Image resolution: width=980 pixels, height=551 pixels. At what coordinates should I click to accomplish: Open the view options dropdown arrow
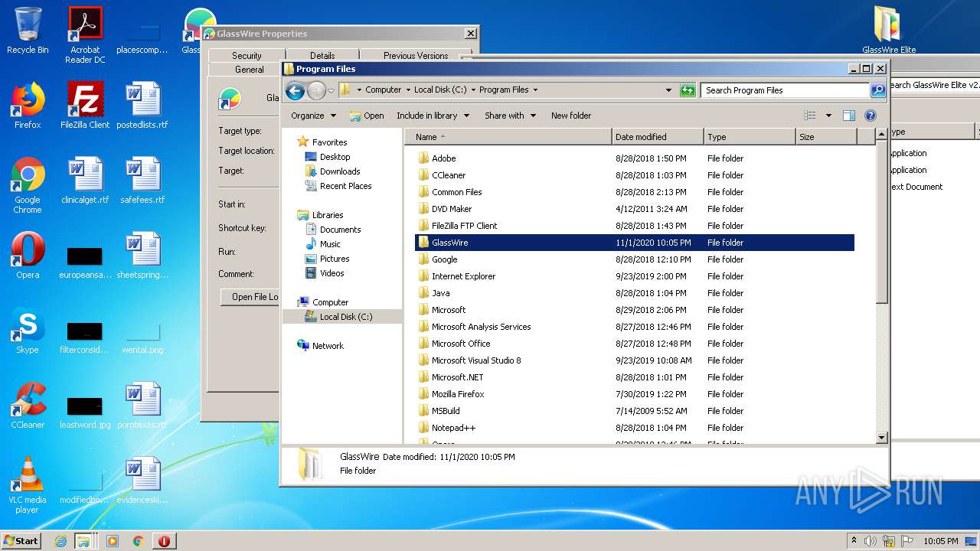tap(828, 116)
